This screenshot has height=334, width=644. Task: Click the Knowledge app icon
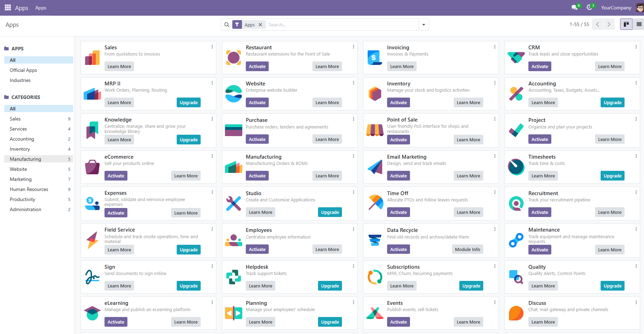click(x=92, y=130)
